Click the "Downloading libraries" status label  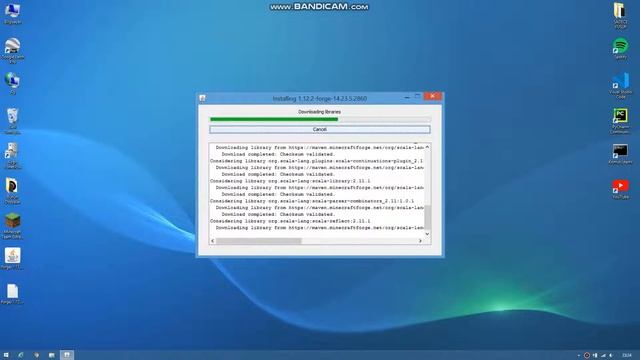[320, 111]
